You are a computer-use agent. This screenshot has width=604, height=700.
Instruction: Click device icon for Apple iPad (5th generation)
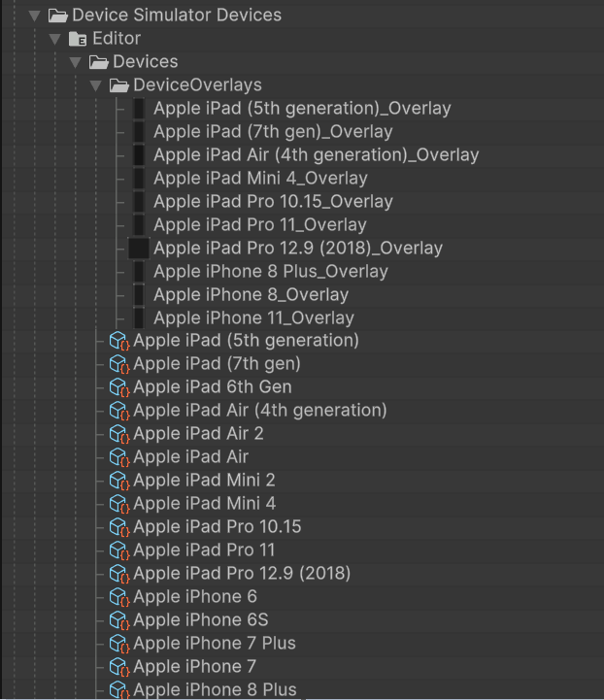click(x=119, y=341)
